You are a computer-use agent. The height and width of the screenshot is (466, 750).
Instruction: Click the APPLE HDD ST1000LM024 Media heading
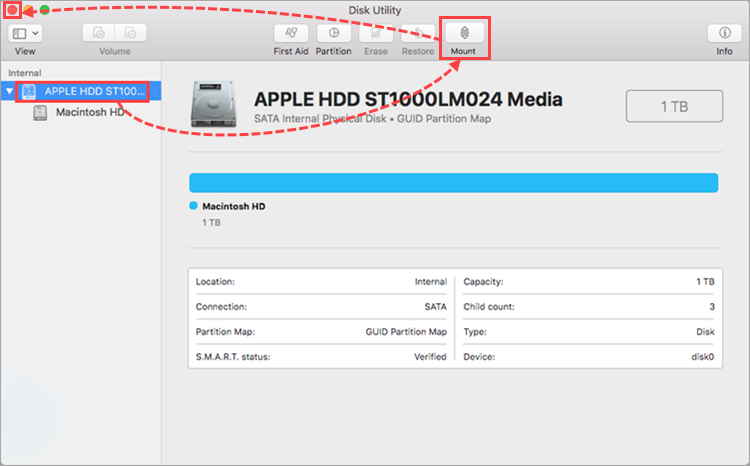tap(408, 100)
